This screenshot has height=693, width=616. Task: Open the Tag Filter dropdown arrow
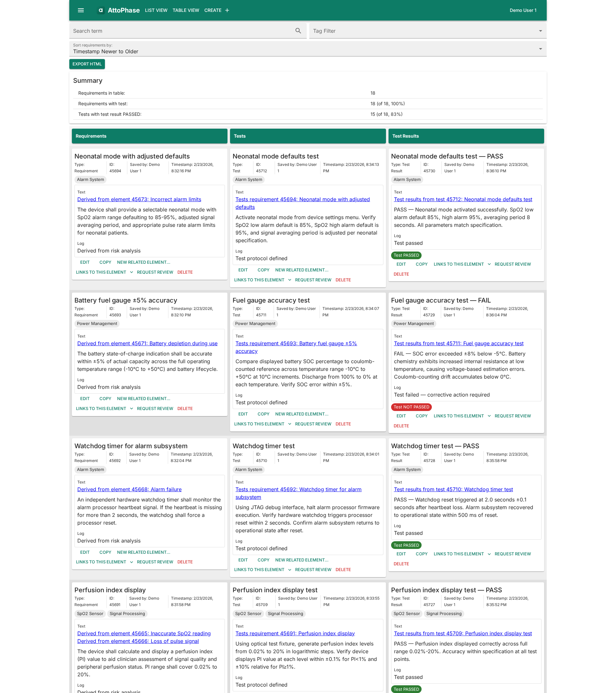(x=540, y=30)
